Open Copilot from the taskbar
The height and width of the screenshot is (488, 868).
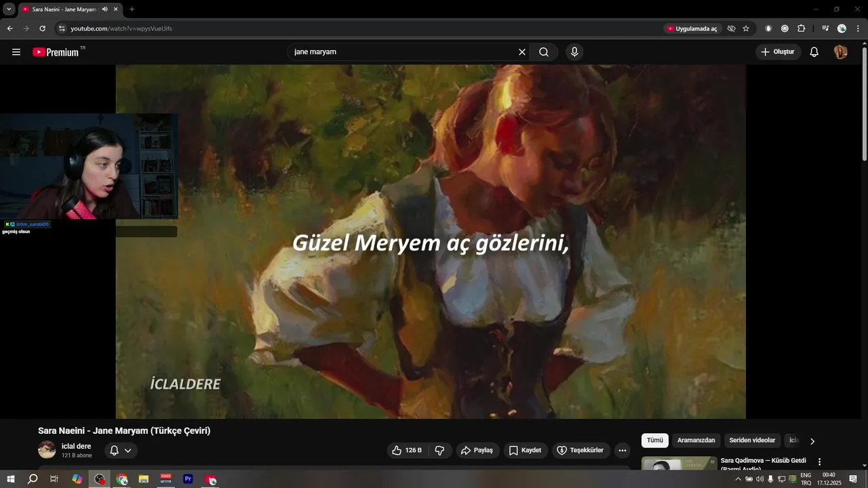pyautogui.click(x=77, y=479)
